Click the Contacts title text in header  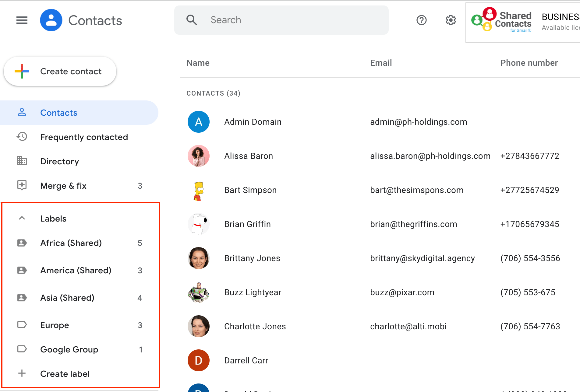[95, 20]
